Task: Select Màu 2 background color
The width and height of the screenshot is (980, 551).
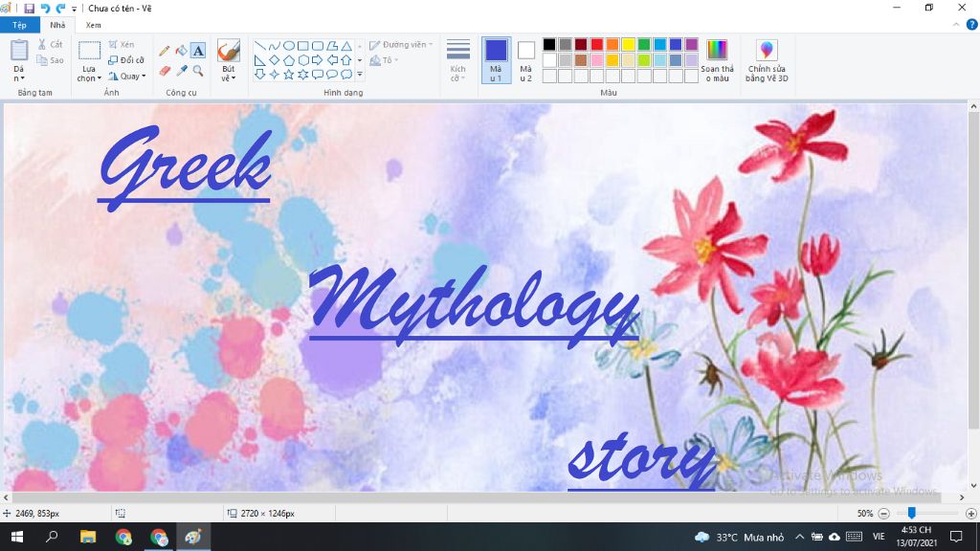Action: tap(526, 60)
